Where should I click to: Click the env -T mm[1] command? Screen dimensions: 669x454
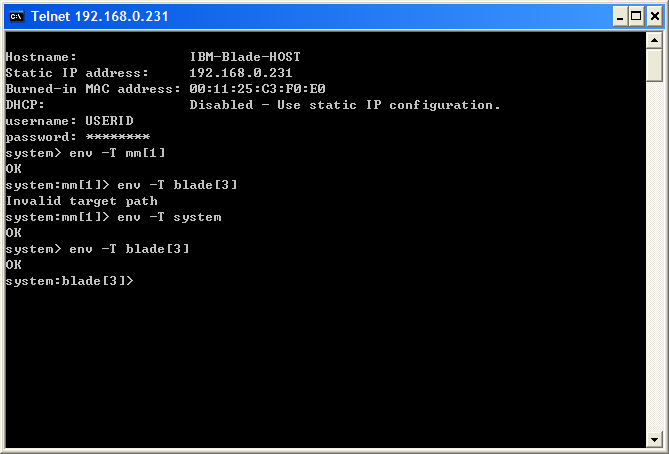coord(117,153)
